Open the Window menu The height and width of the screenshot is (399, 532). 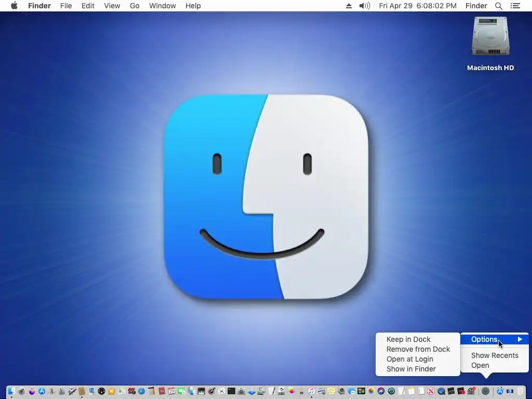point(163,6)
